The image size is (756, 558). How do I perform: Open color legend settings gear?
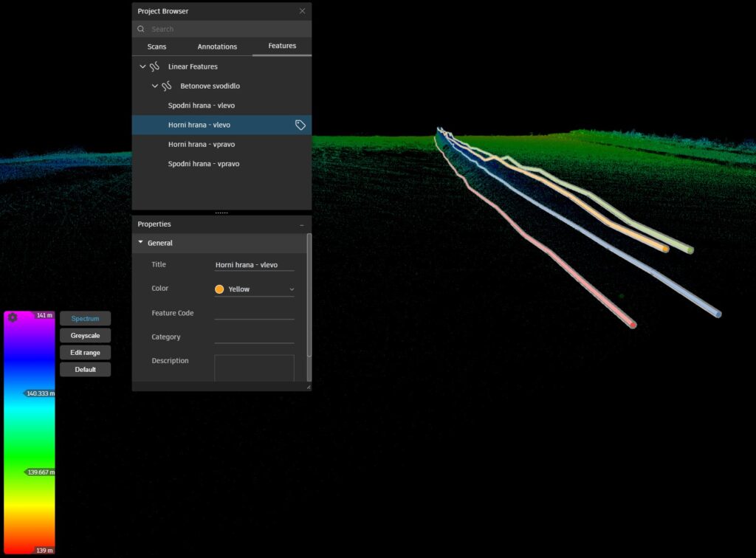coord(12,317)
